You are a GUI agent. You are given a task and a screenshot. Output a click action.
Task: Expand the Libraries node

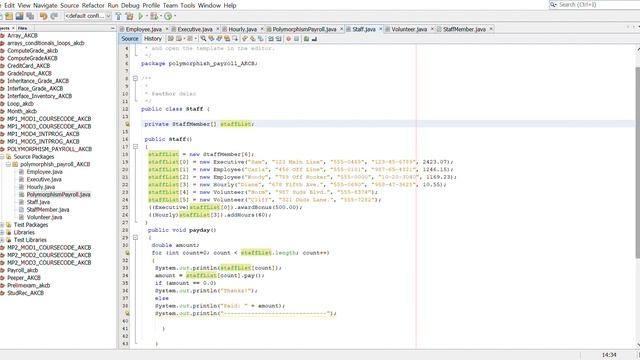[x=2, y=233]
